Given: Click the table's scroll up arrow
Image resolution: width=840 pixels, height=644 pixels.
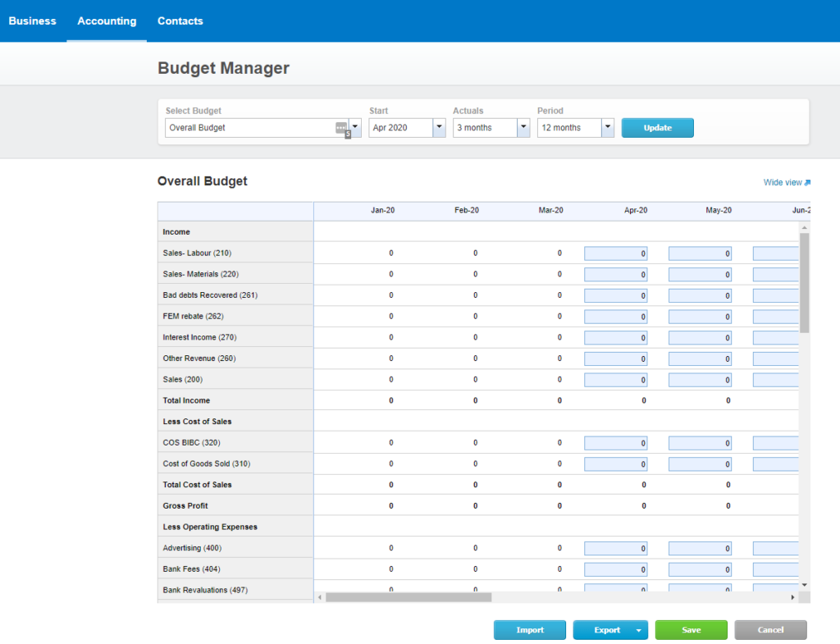Looking at the screenshot, I should [804, 227].
